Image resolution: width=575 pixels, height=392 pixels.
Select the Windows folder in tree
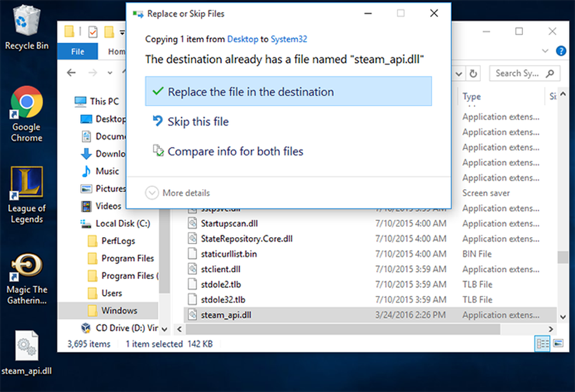pyautogui.click(x=108, y=310)
